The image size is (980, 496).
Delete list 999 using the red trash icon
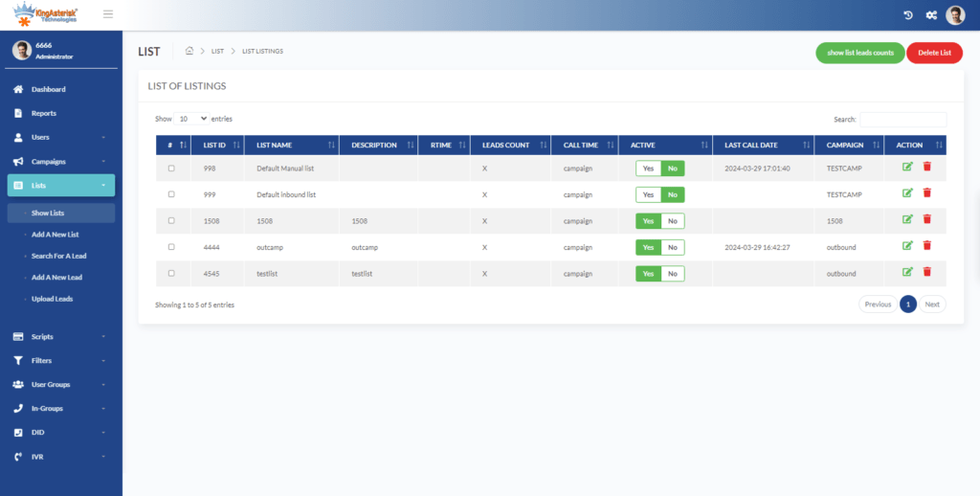pyautogui.click(x=926, y=193)
